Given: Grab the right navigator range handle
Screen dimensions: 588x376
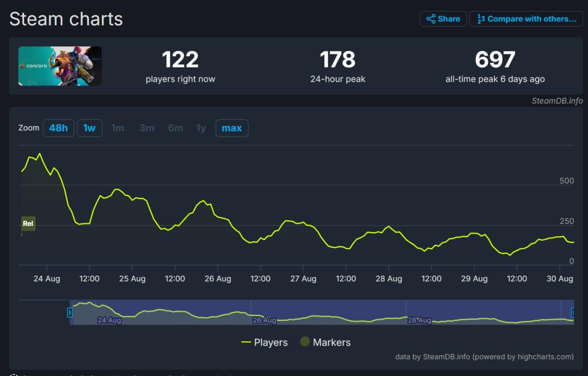Looking at the screenshot, I should pos(573,312).
